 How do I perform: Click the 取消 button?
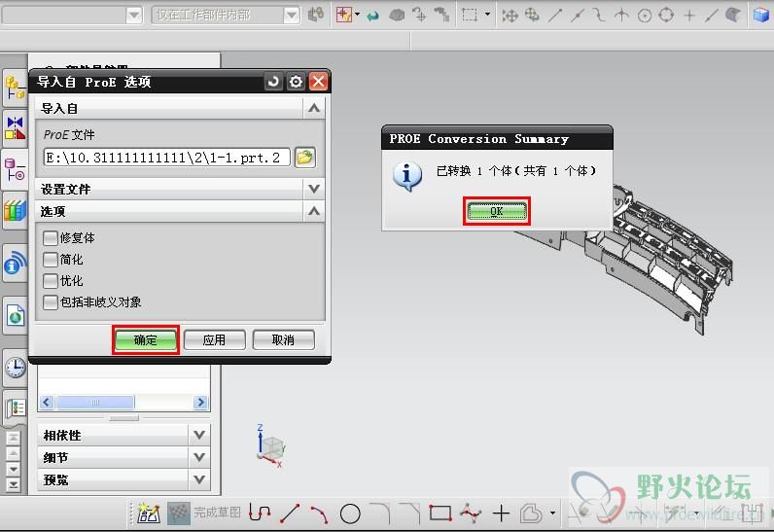[x=283, y=340]
